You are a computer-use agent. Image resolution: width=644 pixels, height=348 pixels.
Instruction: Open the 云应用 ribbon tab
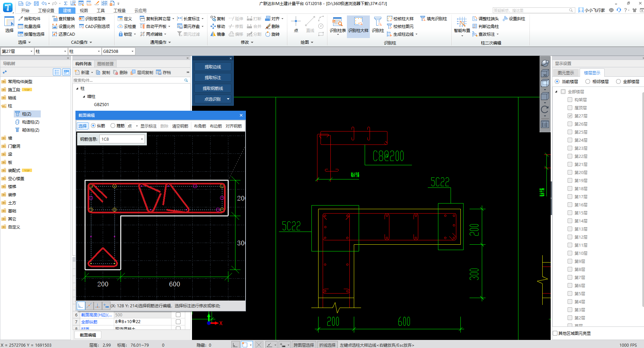click(140, 10)
